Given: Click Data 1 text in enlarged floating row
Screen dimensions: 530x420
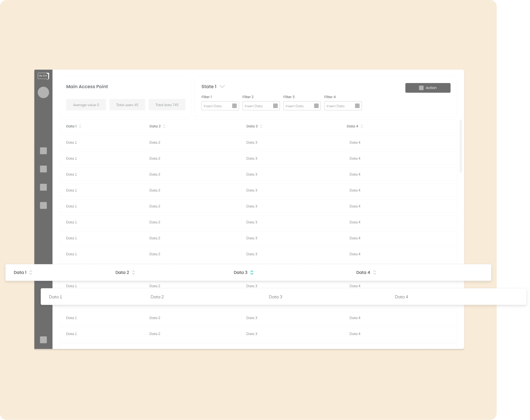Looking at the screenshot, I should (x=56, y=297).
